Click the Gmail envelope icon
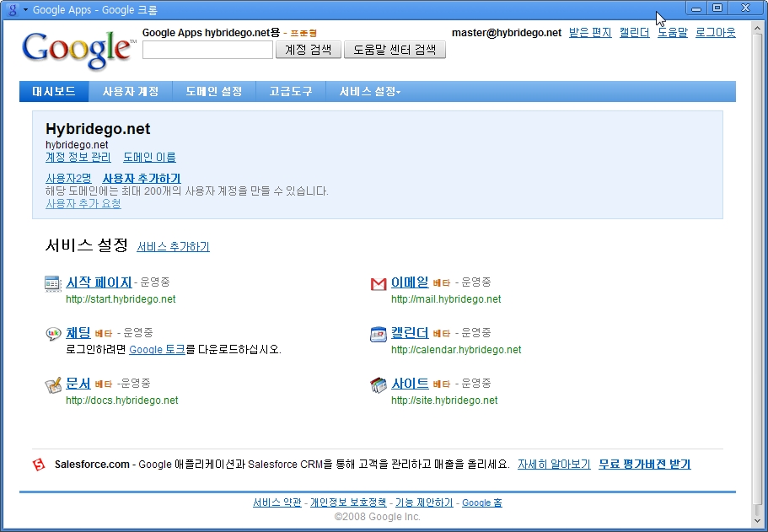The image size is (768, 532). pos(379,284)
